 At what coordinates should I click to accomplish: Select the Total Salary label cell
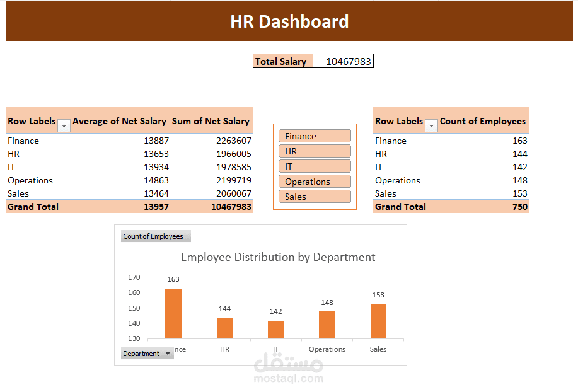point(279,61)
